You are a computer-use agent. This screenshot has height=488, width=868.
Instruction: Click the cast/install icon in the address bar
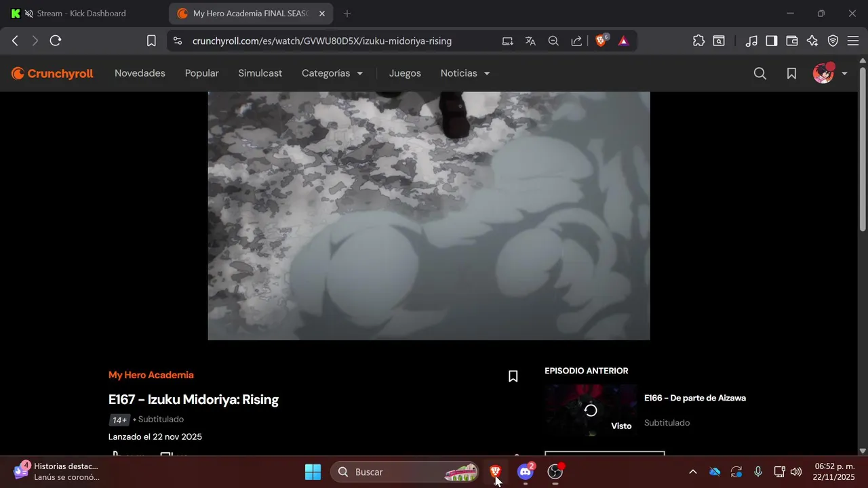coord(507,41)
